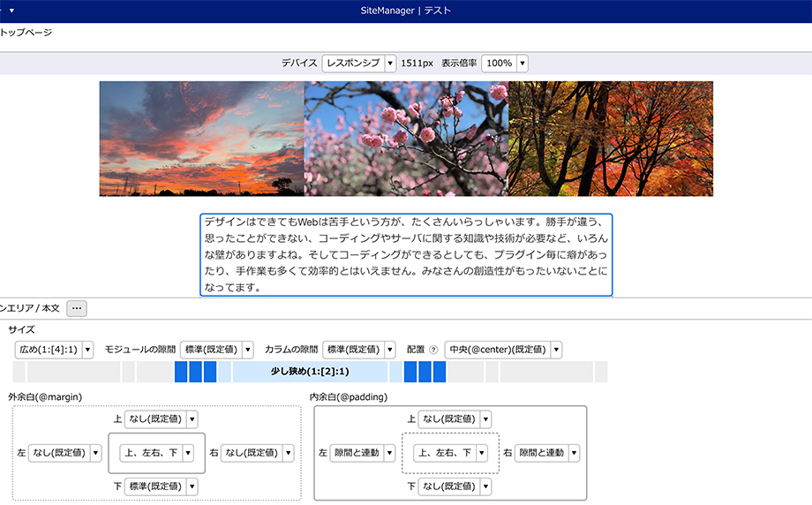
Task: Open padding 上 なし(既定値) dropdown
Action: point(455,419)
